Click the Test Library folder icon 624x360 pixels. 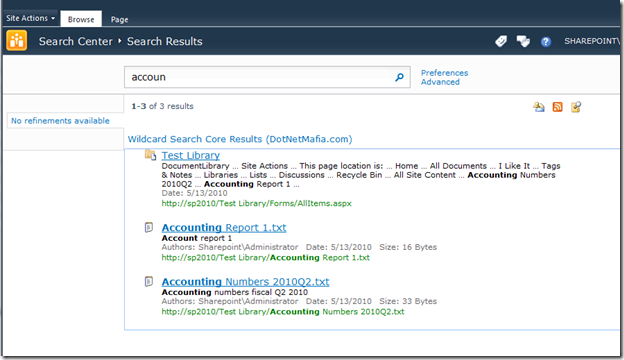pyautogui.click(x=150, y=155)
